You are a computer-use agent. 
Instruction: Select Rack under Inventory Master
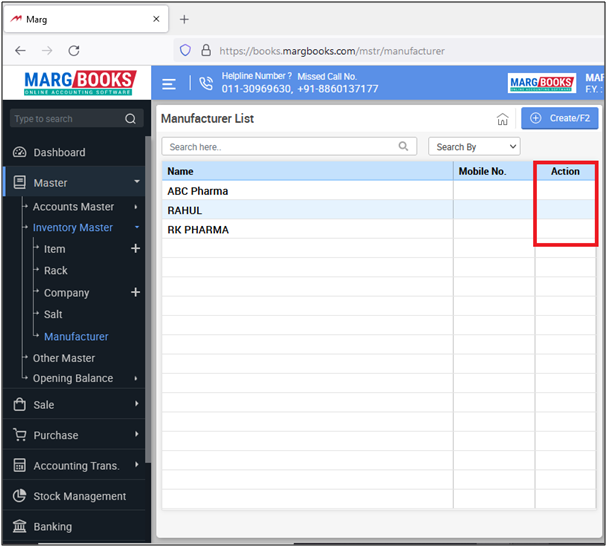(x=55, y=270)
